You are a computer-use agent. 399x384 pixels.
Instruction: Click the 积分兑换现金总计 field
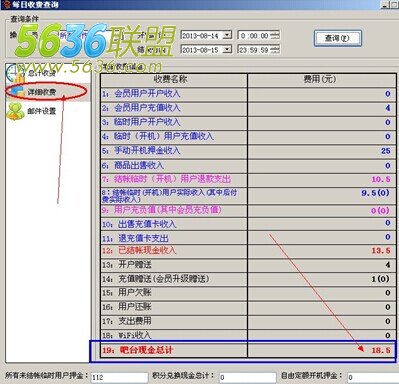pyautogui.click(x=248, y=377)
